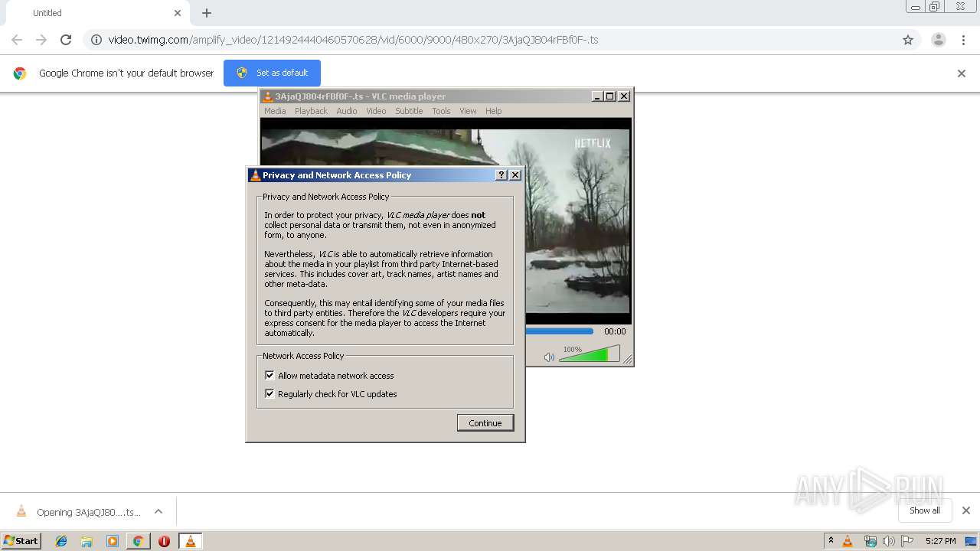Screen dimensions: 980x551
Task: Click the VLC cone icon in the player title bar
Action: [x=268, y=96]
